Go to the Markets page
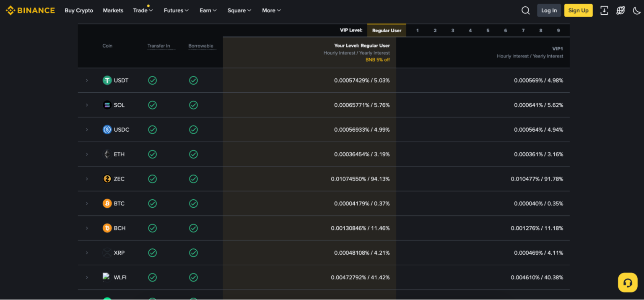 (x=113, y=10)
